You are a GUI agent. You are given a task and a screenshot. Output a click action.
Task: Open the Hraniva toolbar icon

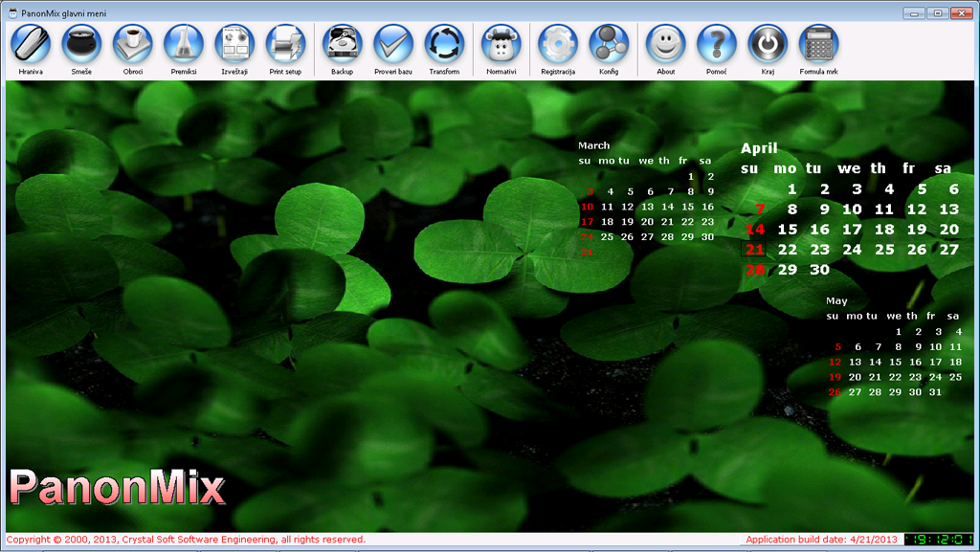point(31,44)
